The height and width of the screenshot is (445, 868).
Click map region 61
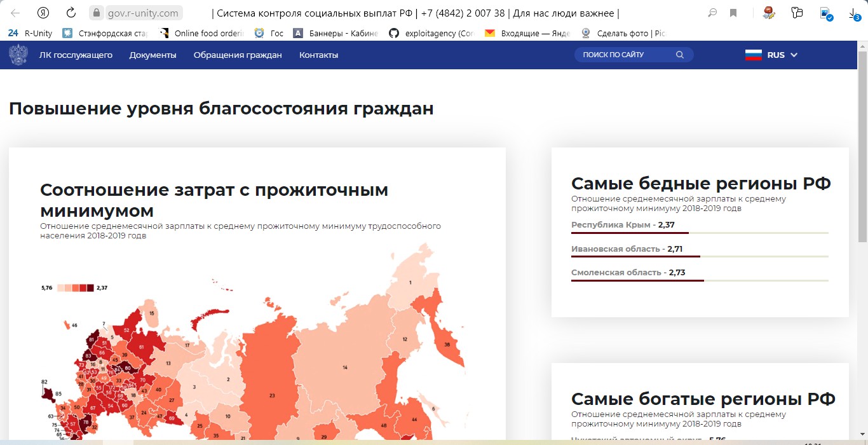point(140,346)
